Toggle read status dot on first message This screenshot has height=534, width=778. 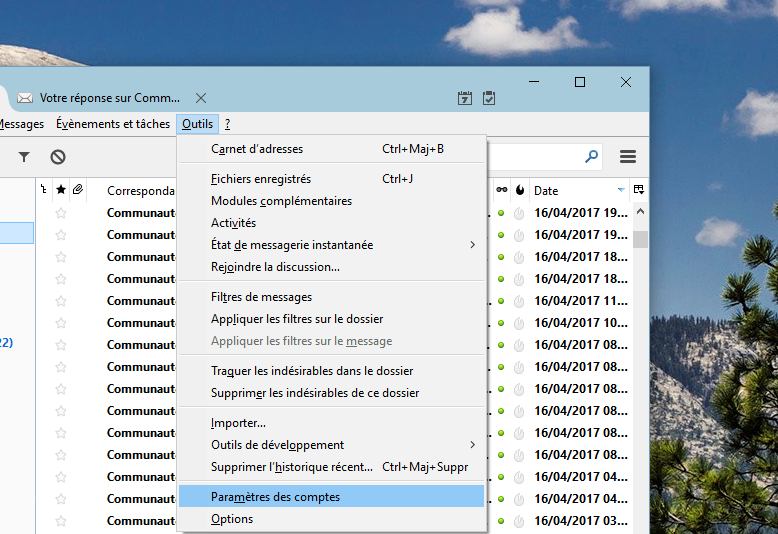[501, 213]
